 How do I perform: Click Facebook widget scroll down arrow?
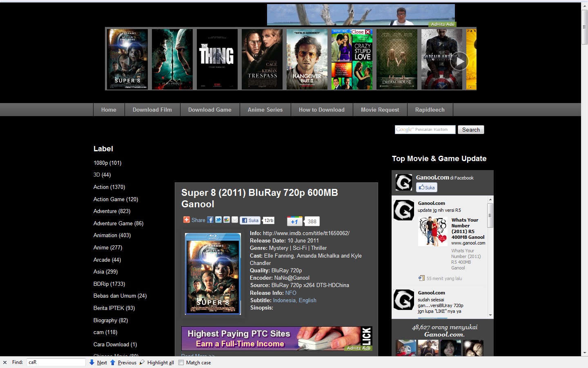click(x=490, y=315)
